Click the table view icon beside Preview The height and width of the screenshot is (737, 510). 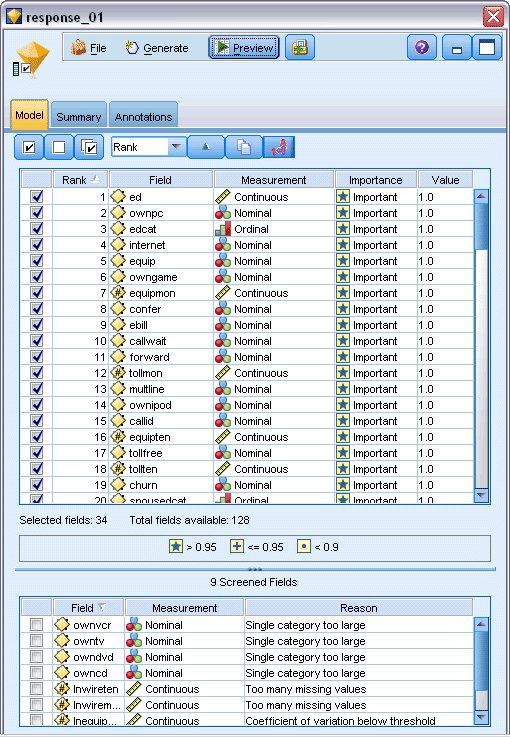[x=299, y=48]
